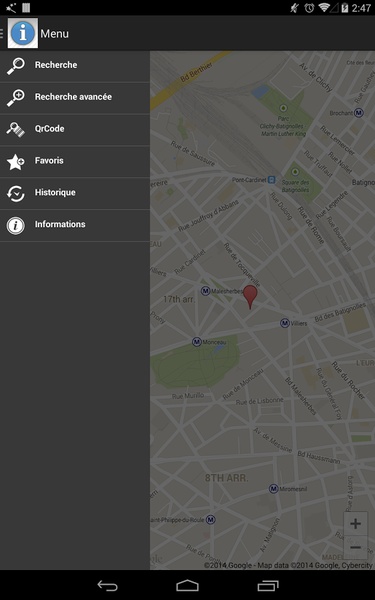Open Recherche avancée menu item
375x600 pixels.
[x=75, y=98]
